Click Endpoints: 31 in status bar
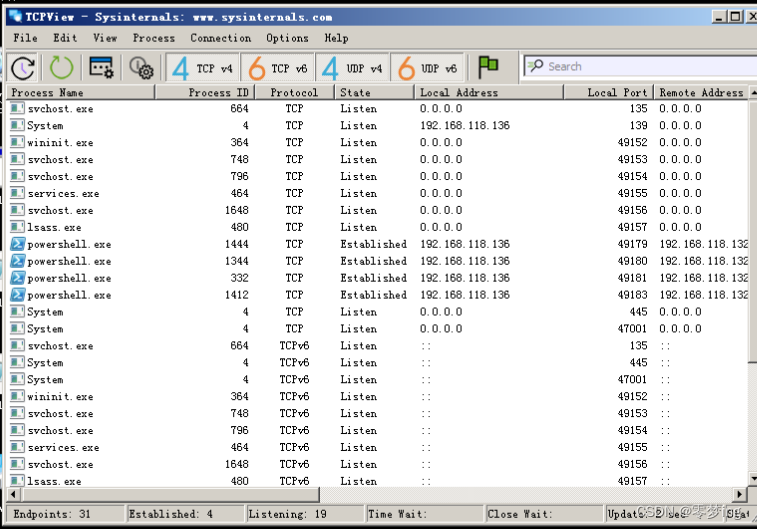757x529 pixels. pyautogui.click(x=52, y=514)
